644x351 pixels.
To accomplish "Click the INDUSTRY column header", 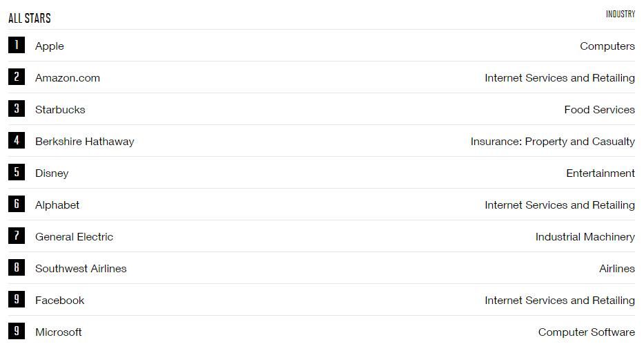I will pos(620,15).
